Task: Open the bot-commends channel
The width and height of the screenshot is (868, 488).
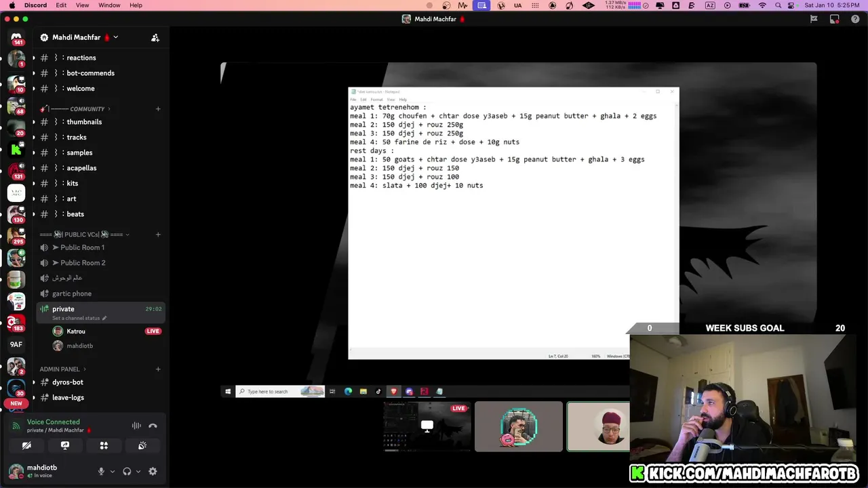Action: coord(100,73)
